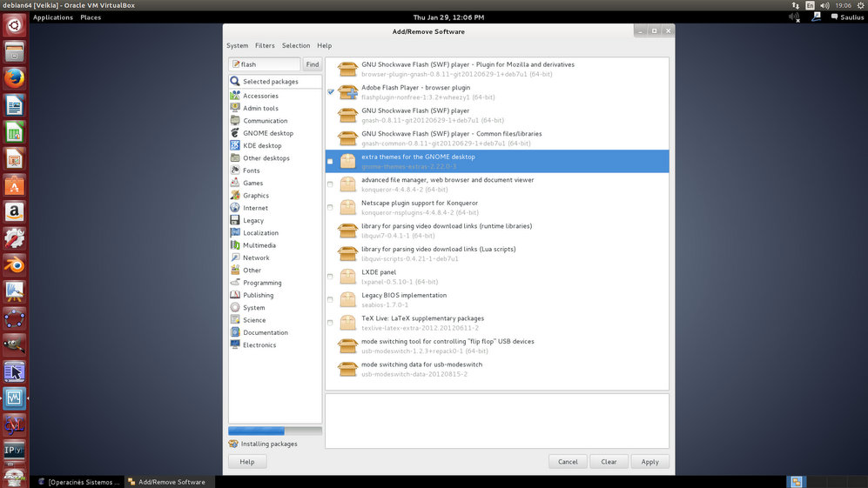Click the Fonts category icon
The height and width of the screenshot is (488, 868).
pos(235,170)
